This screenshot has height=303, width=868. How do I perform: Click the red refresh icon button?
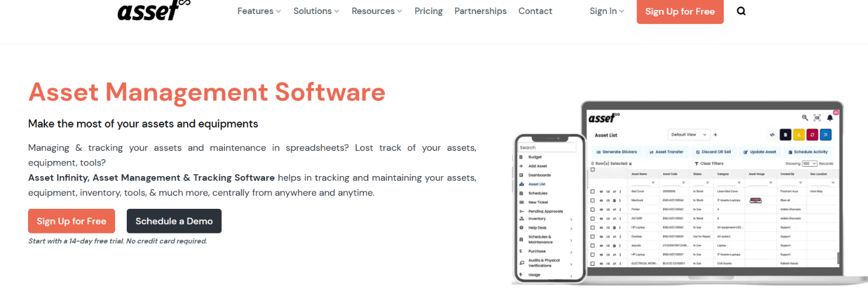(x=813, y=135)
